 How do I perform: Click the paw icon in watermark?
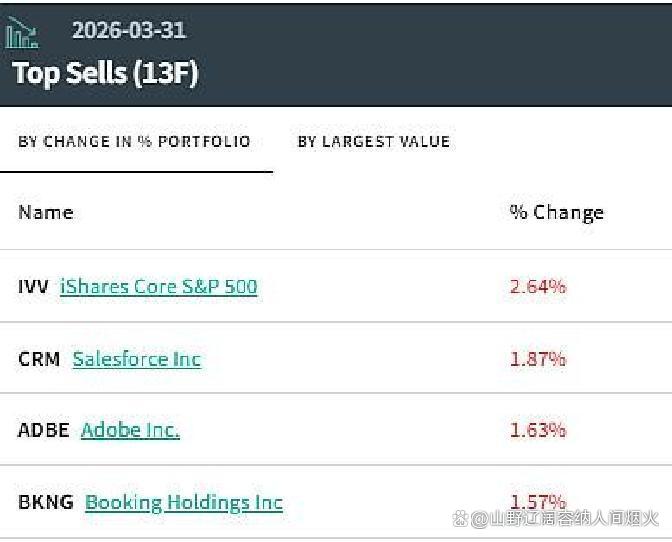(461, 518)
